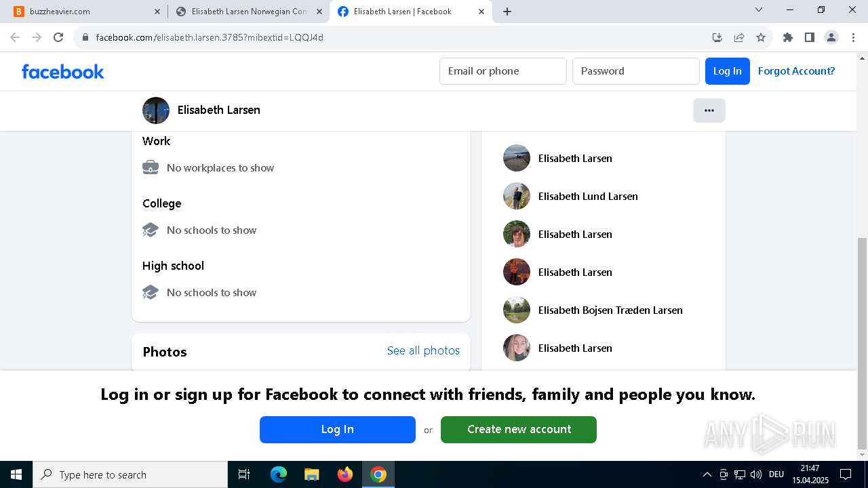868x488 pixels.
Task: Show hidden system tray icons
Action: [x=707, y=474]
